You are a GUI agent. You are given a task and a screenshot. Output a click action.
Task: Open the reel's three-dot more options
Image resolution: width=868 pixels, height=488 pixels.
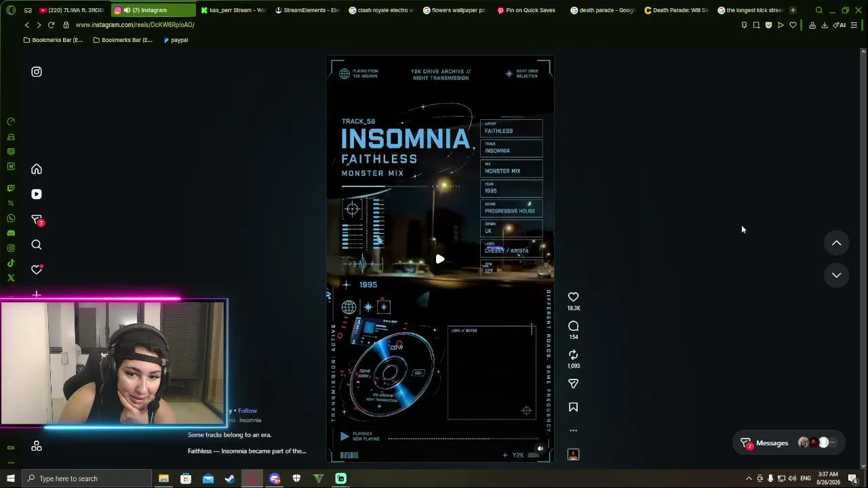pos(573,430)
